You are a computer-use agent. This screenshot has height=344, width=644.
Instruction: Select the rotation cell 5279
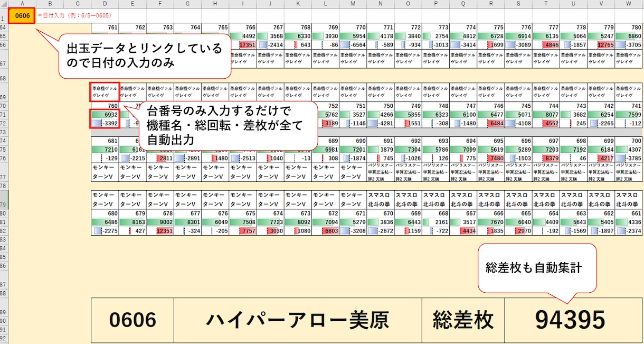[353, 222]
